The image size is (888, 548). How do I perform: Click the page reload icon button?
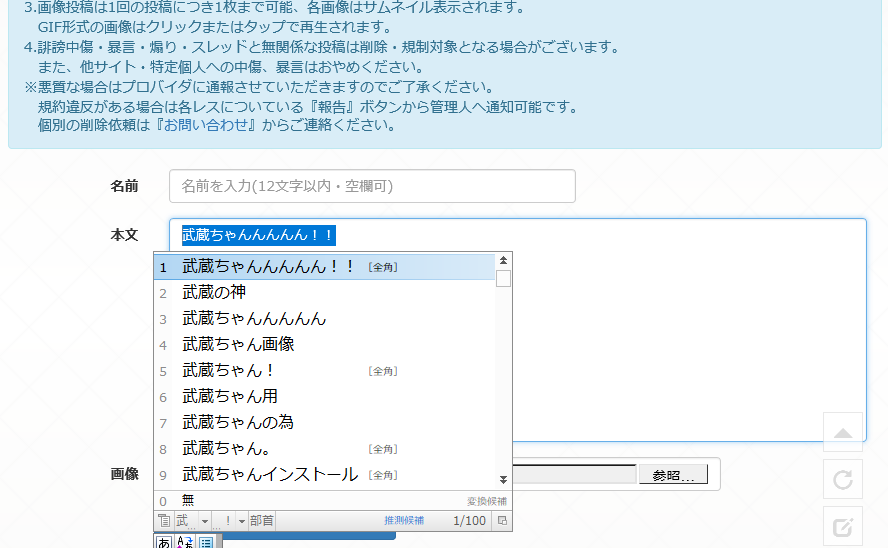click(842, 480)
